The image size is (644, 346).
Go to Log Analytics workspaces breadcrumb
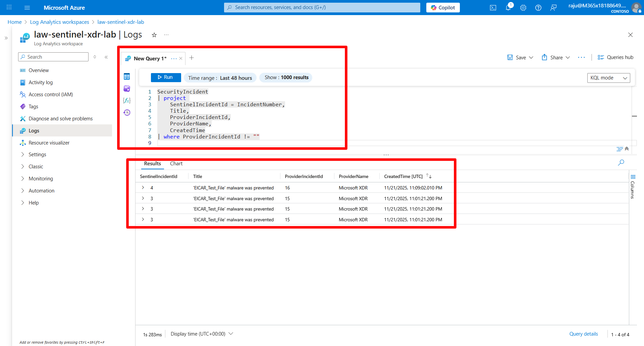pos(60,22)
